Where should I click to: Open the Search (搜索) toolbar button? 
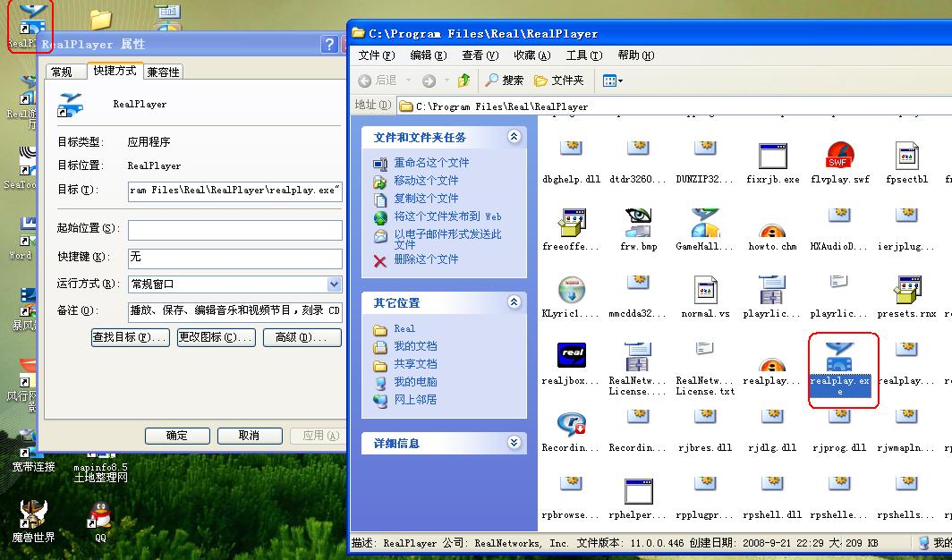(x=504, y=81)
